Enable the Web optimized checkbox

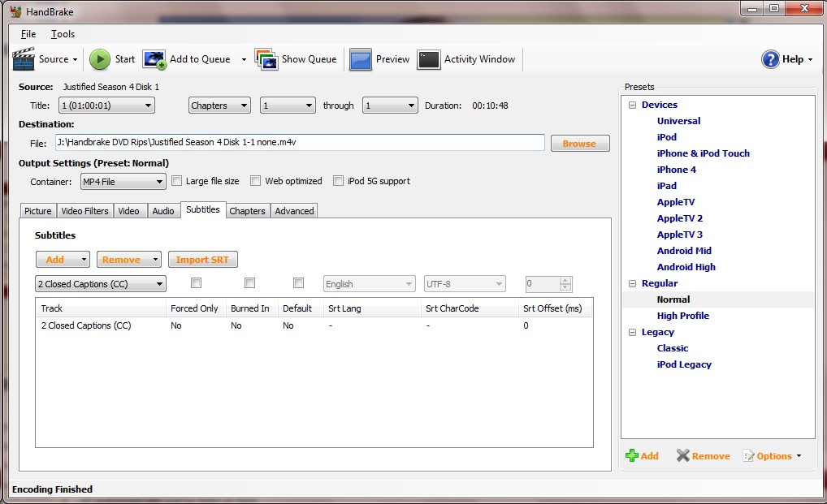click(256, 181)
